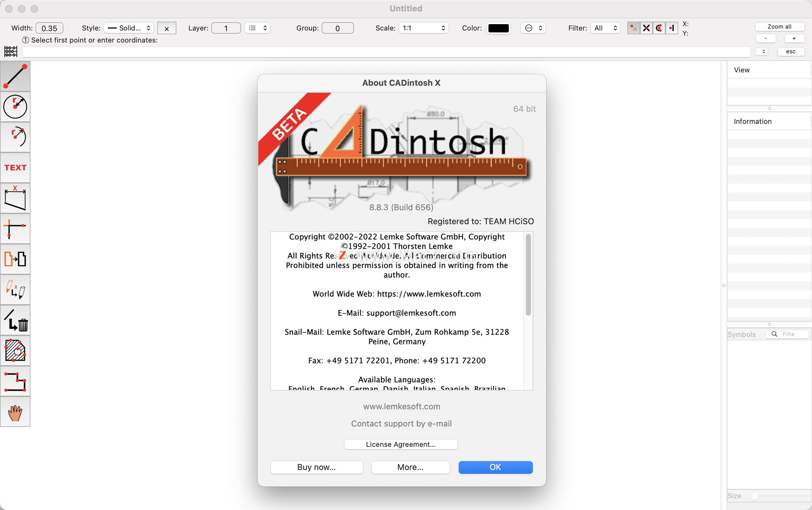Select the Arc/curve tool

tap(15, 135)
